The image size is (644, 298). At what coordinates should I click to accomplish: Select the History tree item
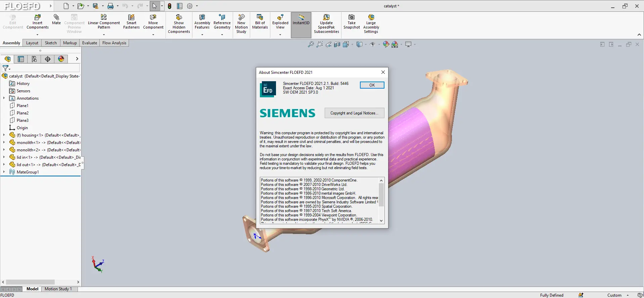tap(23, 84)
